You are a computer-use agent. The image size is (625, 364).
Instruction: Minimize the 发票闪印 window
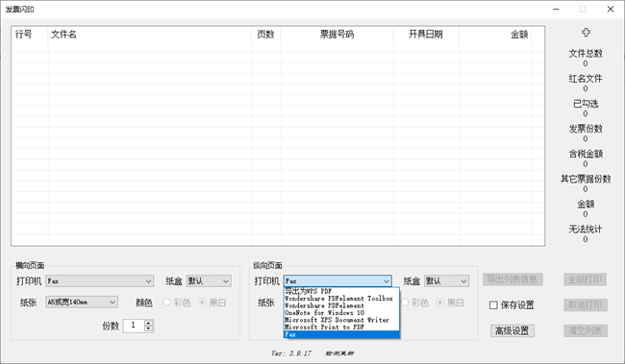point(556,10)
